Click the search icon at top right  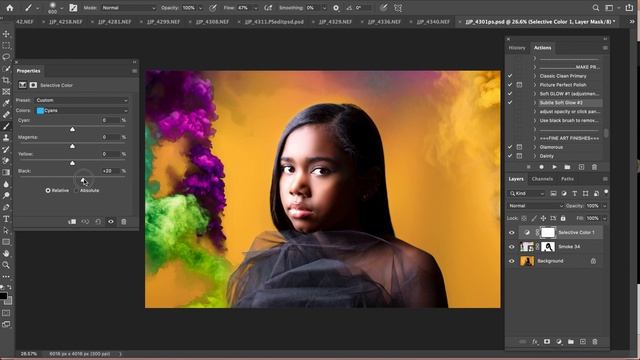tap(596, 8)
